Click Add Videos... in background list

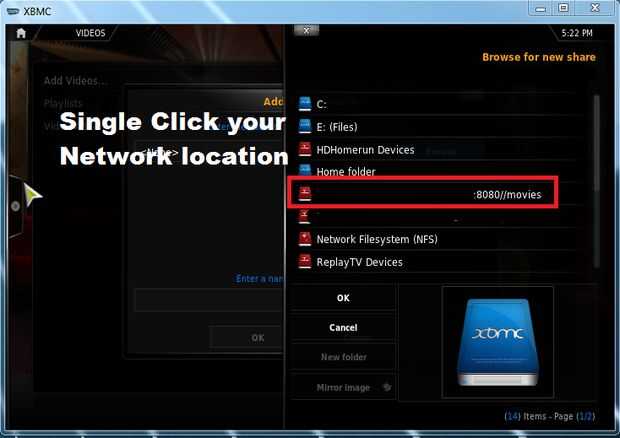click(75, 81)
